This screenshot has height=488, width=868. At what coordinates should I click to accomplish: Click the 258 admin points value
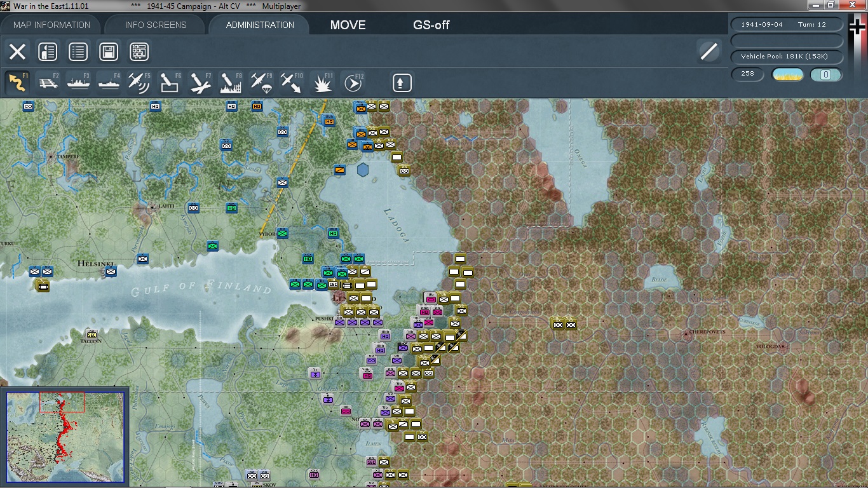click(747, 74)
